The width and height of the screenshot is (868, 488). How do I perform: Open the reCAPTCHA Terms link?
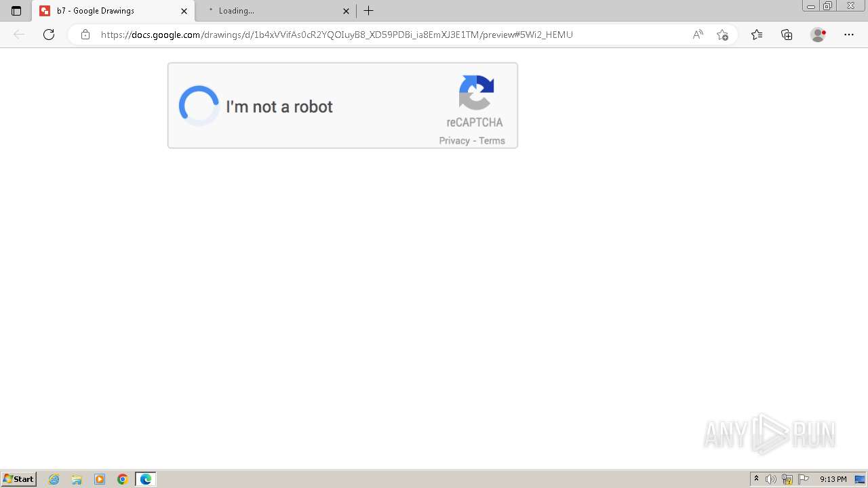pos(492,141)
